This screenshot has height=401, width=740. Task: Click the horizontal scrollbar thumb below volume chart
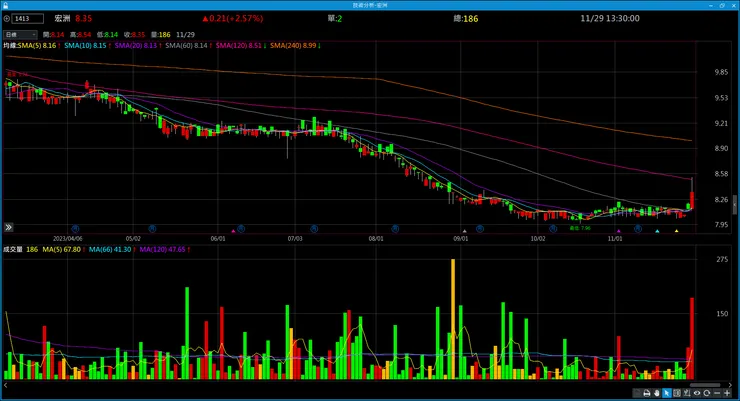click(x=705, y=385)
